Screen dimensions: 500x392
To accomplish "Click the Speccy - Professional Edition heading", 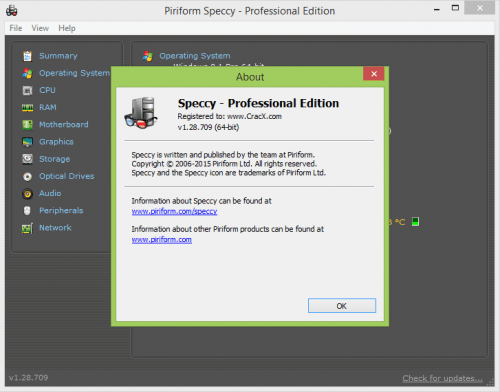I will coord(258,103).
